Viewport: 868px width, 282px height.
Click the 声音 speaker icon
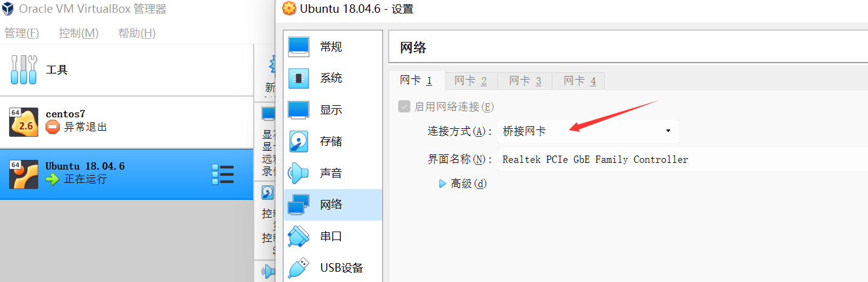299,173
